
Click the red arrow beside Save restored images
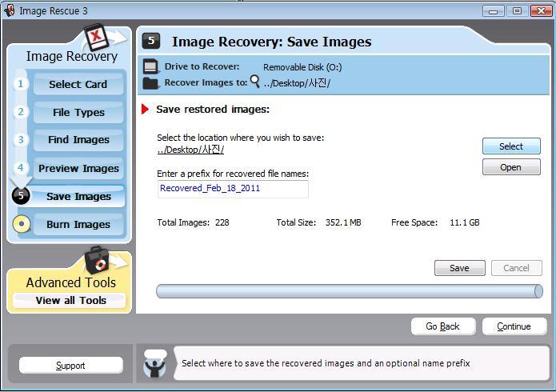145,109
